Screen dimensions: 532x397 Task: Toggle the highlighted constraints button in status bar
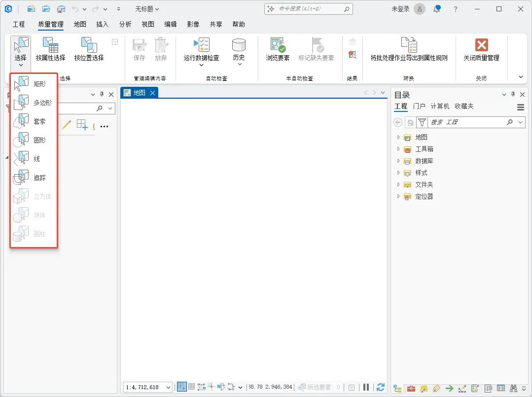click(182, 387)
